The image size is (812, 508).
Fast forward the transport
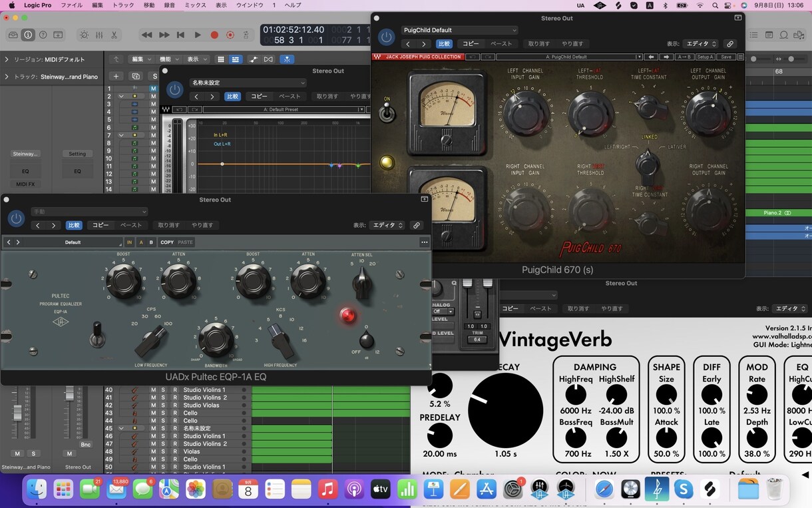(x=164, y=35)
